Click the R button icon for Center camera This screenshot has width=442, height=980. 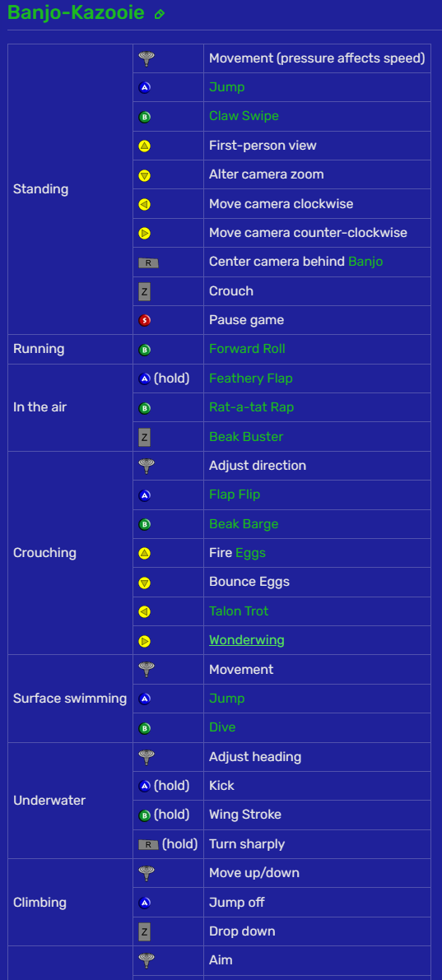pyautogui.click(x=148, y=262)
